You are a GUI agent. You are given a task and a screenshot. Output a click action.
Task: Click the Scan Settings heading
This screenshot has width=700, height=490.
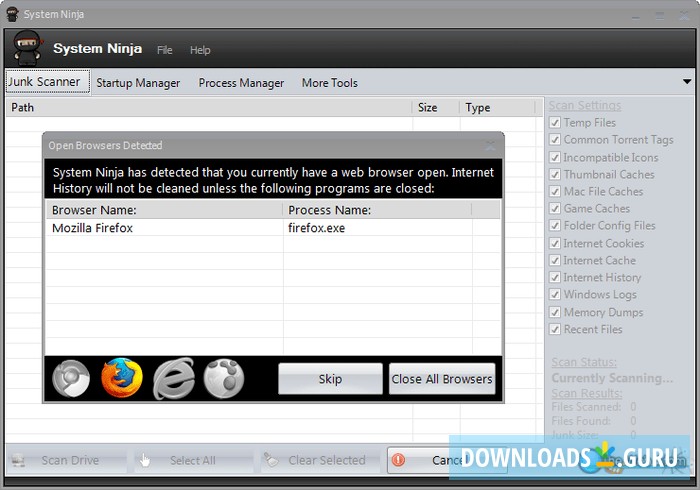click(585, 105)
